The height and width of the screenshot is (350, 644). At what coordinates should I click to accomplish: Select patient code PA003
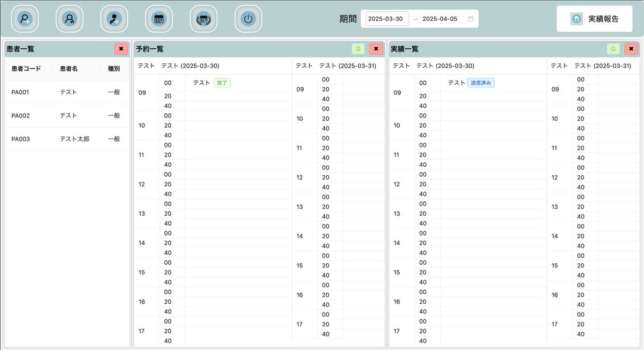[x=20, y=139]
